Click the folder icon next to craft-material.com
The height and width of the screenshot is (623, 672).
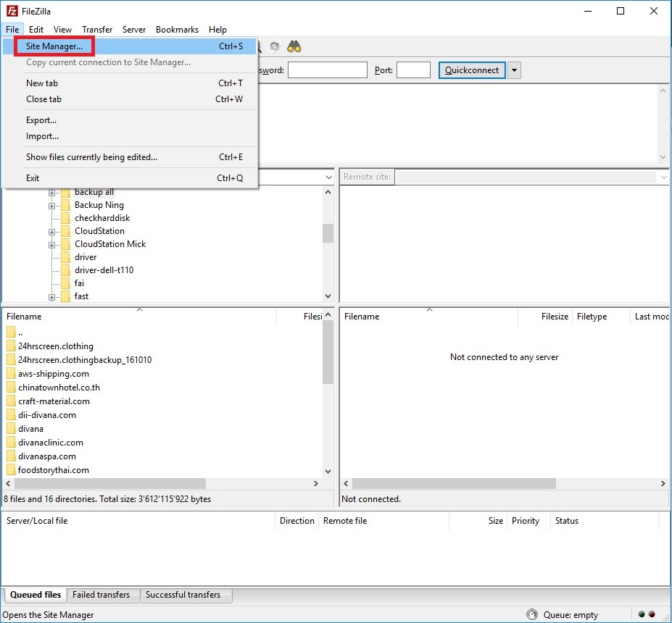tap(11, 401)
